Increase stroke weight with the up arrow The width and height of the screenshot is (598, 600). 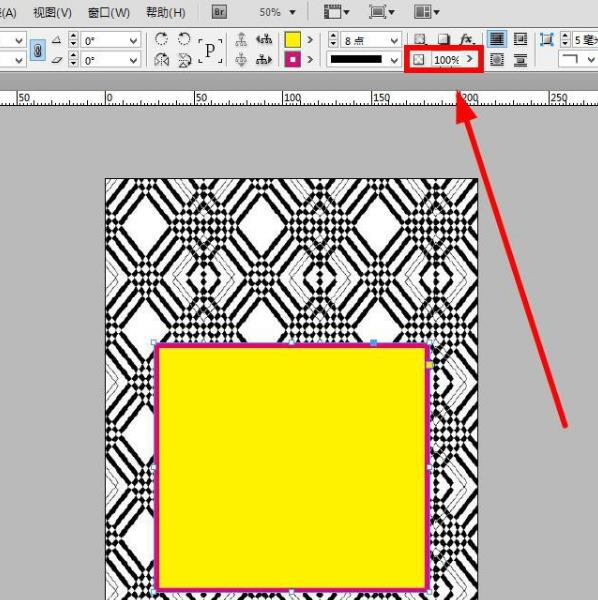click(333, 36)
